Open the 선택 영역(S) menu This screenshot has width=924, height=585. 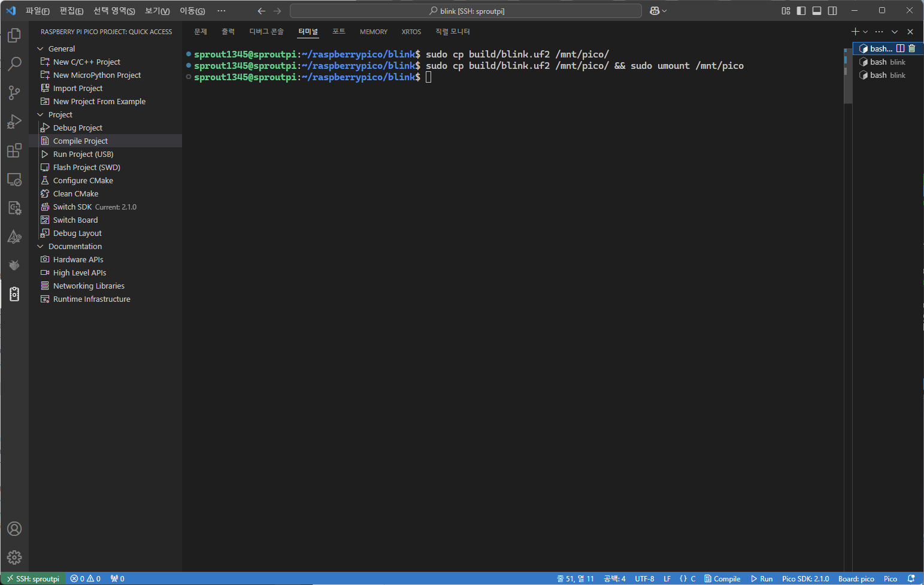[x=114, y=11]
